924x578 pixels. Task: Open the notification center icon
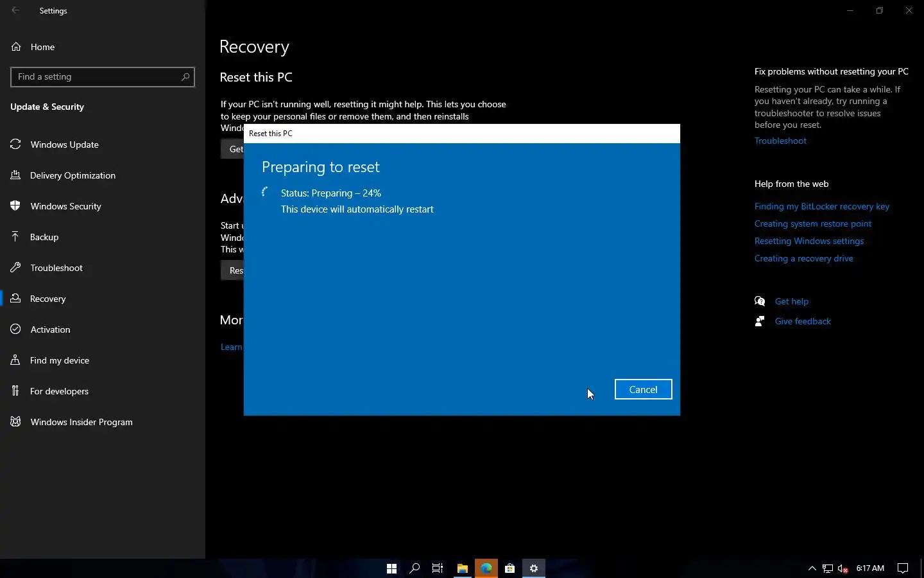(903, 568)
